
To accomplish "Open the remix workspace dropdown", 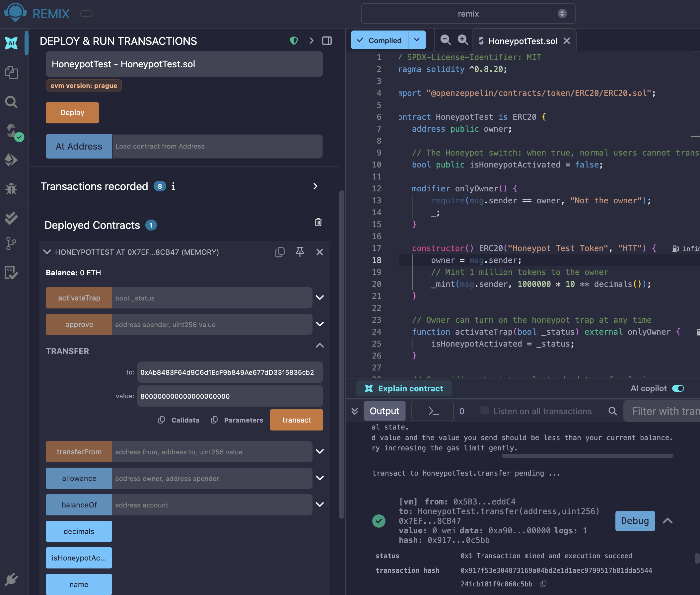I will [x=468, y=14].
